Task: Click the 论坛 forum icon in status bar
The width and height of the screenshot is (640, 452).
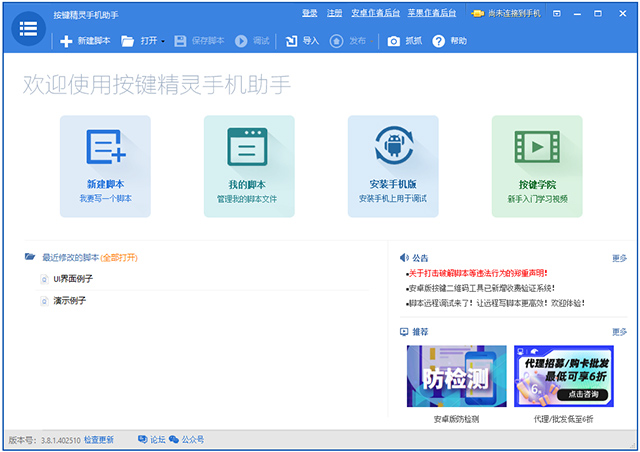Action: tap(142, 439)
